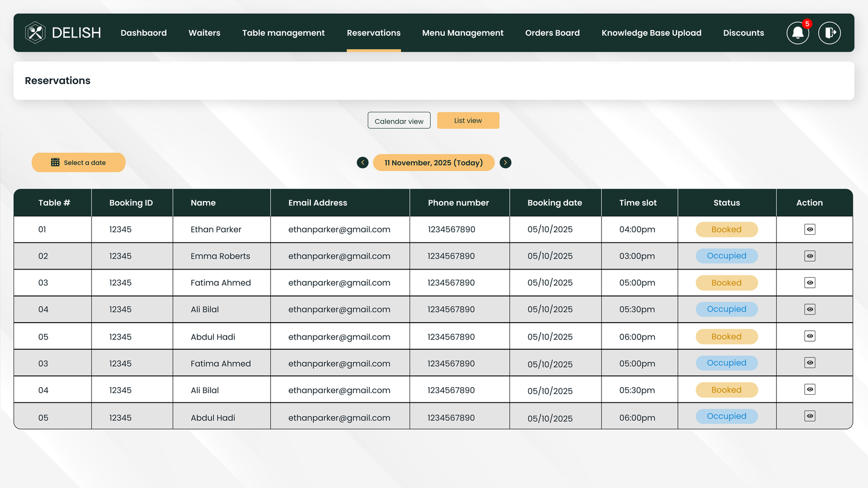868x488 pixels.
Task: Click Occupied badge in Abdul Hadi's row
Action: [x=727, y=416]
